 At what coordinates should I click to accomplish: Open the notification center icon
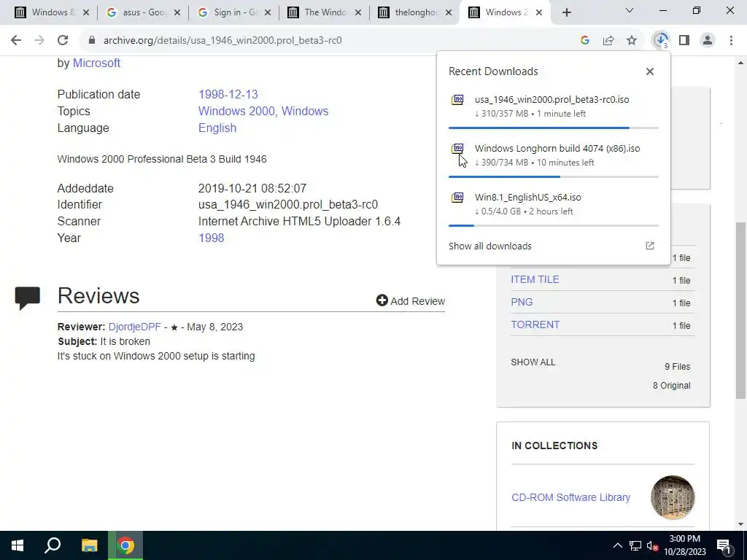[724, 545]
